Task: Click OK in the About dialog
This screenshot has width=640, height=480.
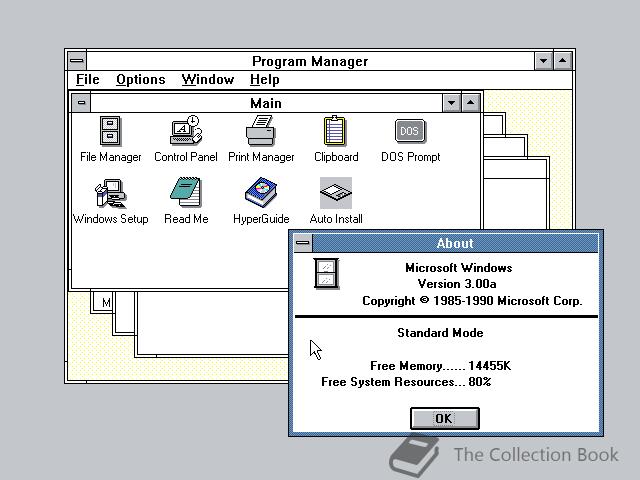Action: 444,418
